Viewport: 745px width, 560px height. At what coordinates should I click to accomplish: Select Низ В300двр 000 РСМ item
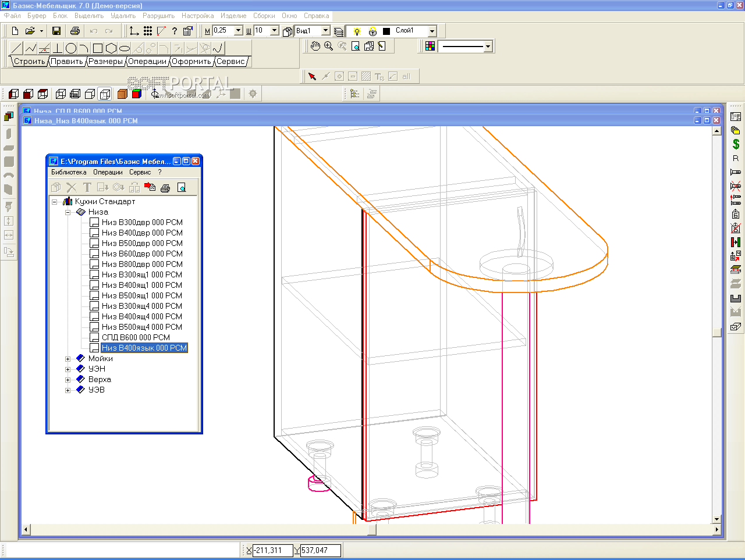tap(142, 222)
